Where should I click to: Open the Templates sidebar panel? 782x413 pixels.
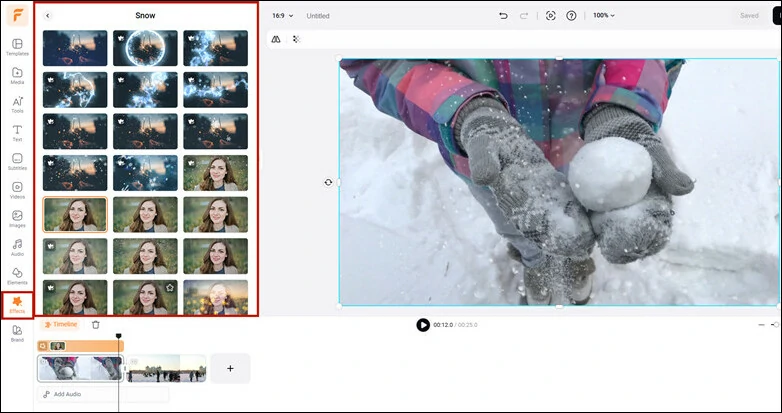[x=17, y=47]
